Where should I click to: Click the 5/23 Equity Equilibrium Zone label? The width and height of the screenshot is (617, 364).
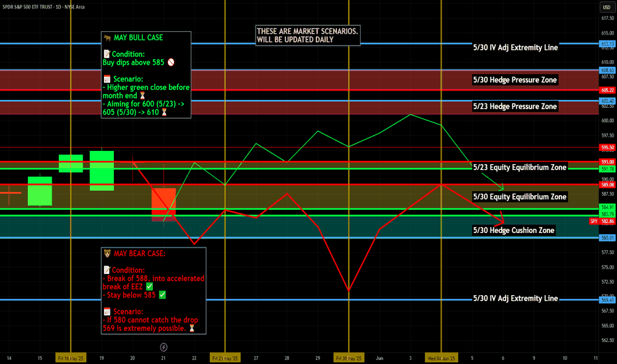tap(520, 167)
